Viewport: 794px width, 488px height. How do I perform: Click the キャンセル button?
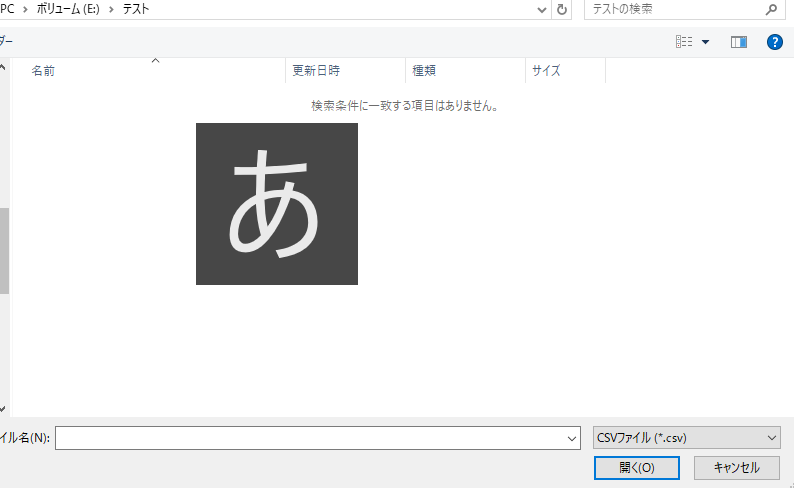pos(736,468)
